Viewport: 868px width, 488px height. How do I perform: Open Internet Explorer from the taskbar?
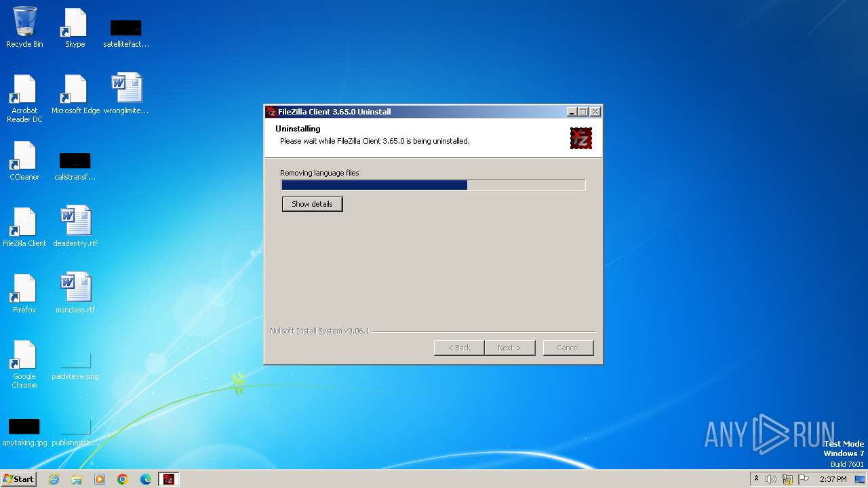[x=54, y=479]
